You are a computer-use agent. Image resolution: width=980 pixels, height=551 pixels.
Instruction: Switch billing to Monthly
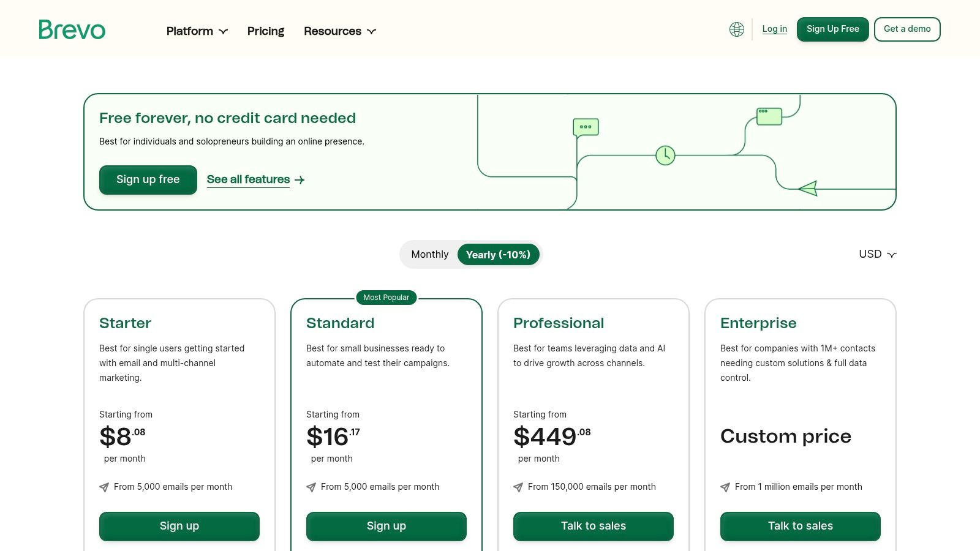point(429,255)
